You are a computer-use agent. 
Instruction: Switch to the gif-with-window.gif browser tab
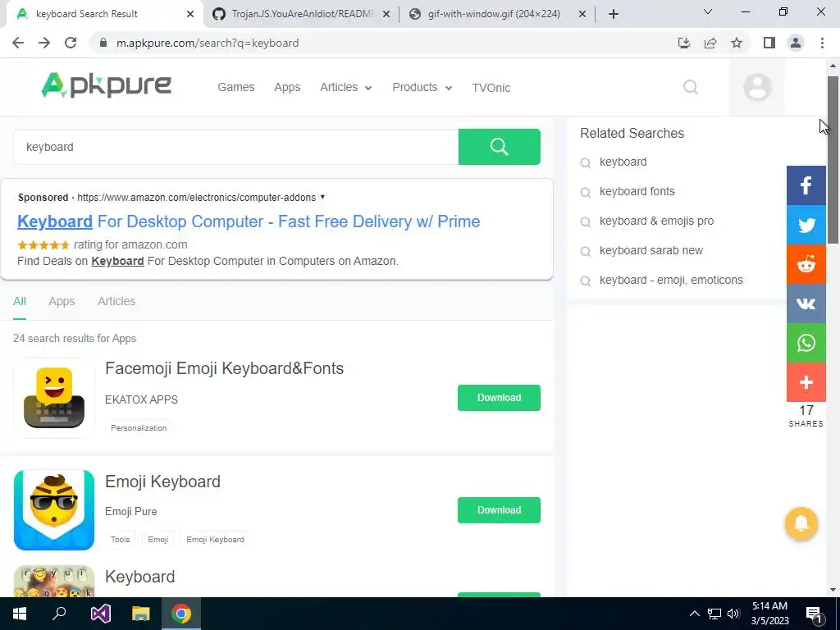click(x=493, y=14)
